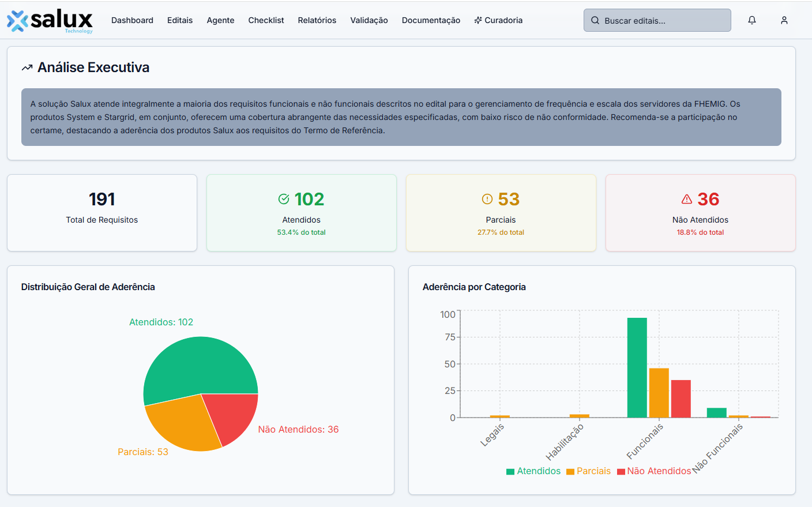Click the 'Legais' axis label

pos(493,435)
